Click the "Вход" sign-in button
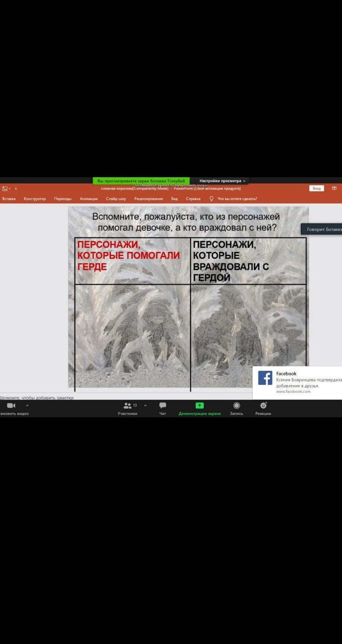The width and height of the screenshot is (342, 644). [x=316, y=188]
